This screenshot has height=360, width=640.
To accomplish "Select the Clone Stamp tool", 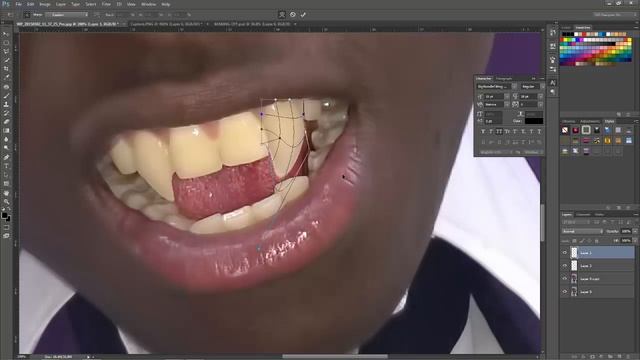I will click(6, 104).
